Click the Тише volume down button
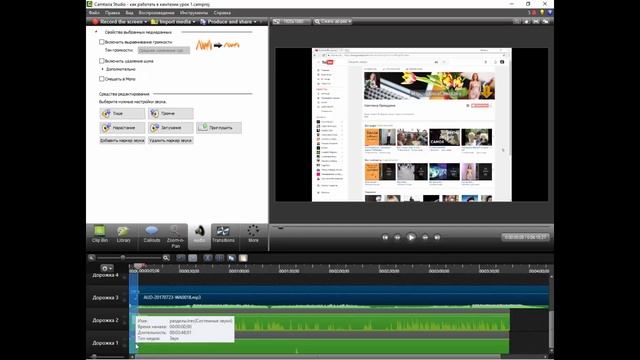This screenshot has width=640, height=360. click(x=122, y=113)
